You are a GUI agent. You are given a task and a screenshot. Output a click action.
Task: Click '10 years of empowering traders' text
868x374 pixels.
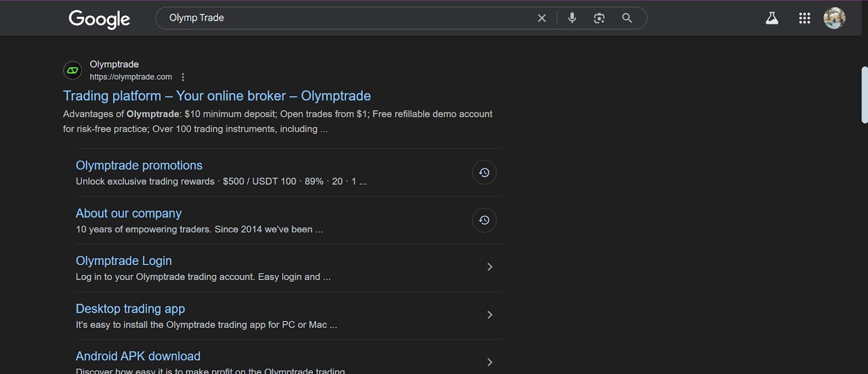[x=144, y=229]
